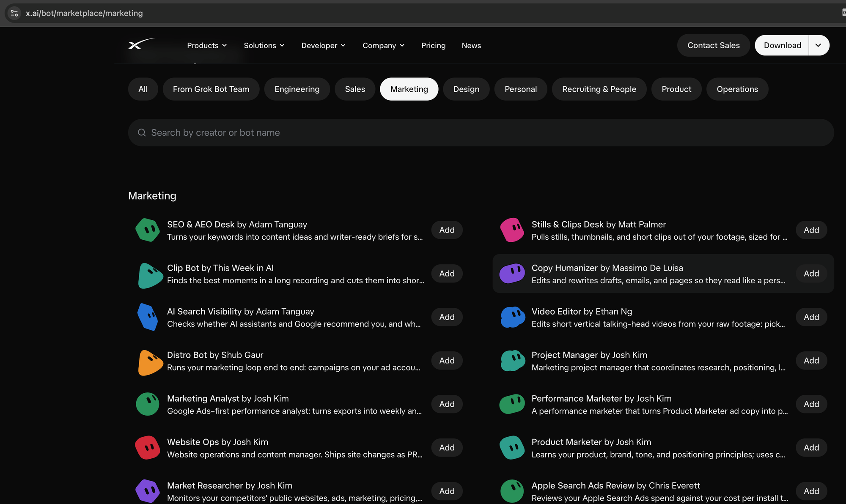Add the Copy Humanizer bot
Image resolution: width=846 pixels, height=504 pixels.
point(811,274)
